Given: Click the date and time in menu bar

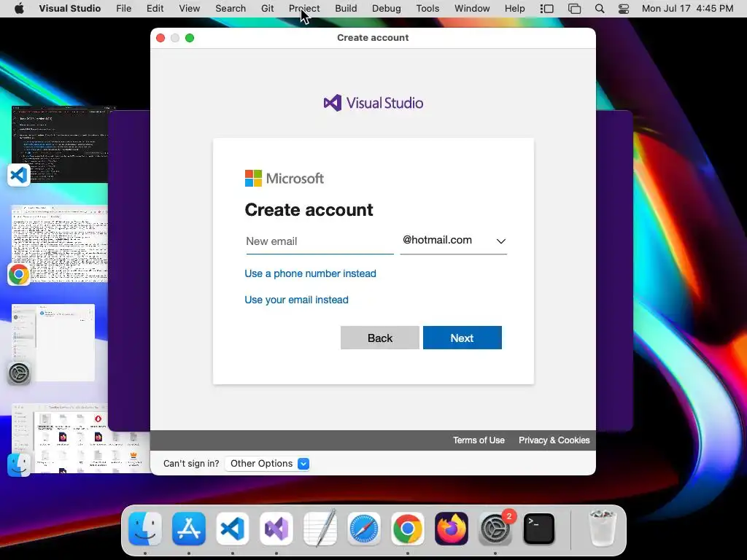Looking at the screenshot, I should point(687,9).
